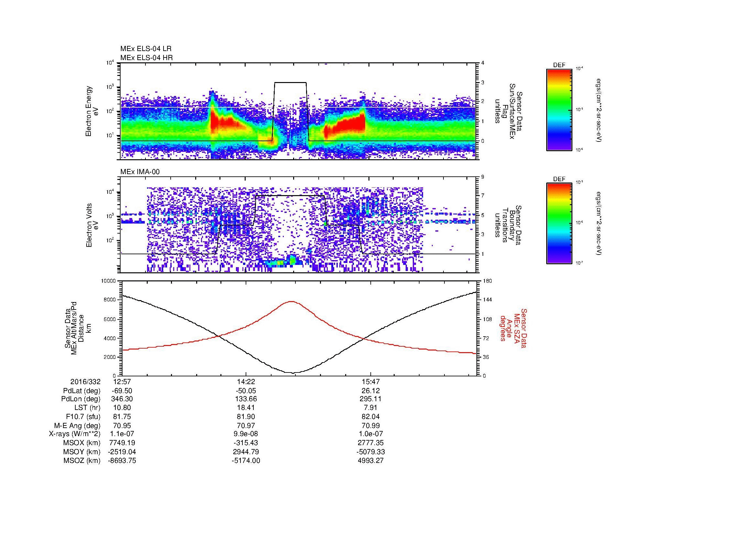Click the '180' SZA axis tick label
Screen dimensions: 756x534
pyautogui.click(x=487, y=281)
